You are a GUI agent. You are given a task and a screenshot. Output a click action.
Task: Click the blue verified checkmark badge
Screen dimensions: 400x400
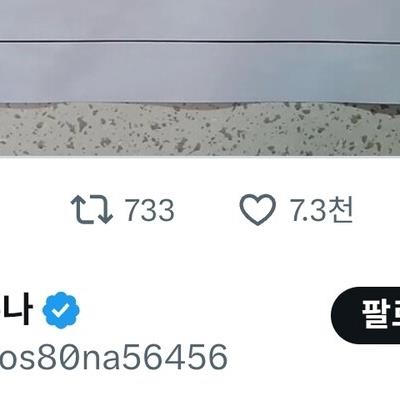(x=61, y=310)
